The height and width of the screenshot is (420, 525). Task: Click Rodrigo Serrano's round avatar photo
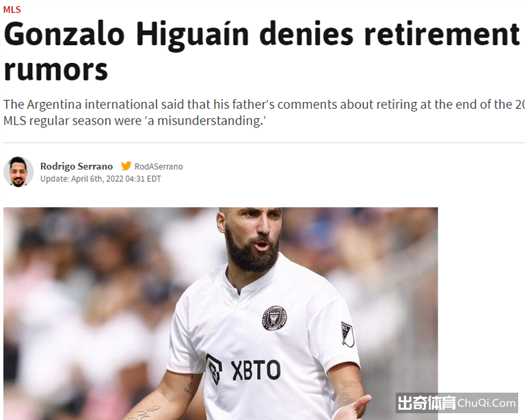tap(18, 172)
